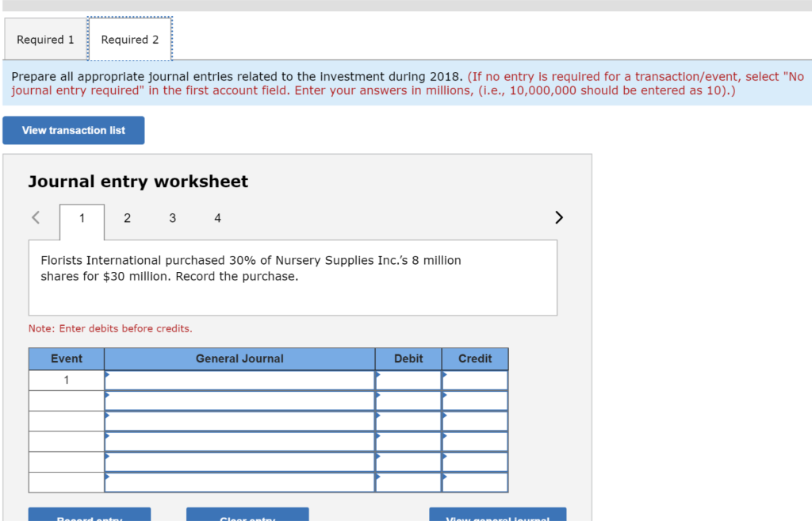Click the Credit field of the first journal row
The height and width of the screenshot is (521, 812).
[x=475, y=380]
